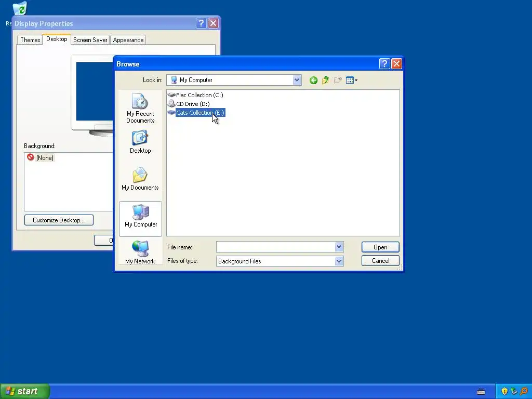This screenshot has height=399, width=532.
Task: Switch to Desktop tab in Display Properties
Action: (57, 39)
